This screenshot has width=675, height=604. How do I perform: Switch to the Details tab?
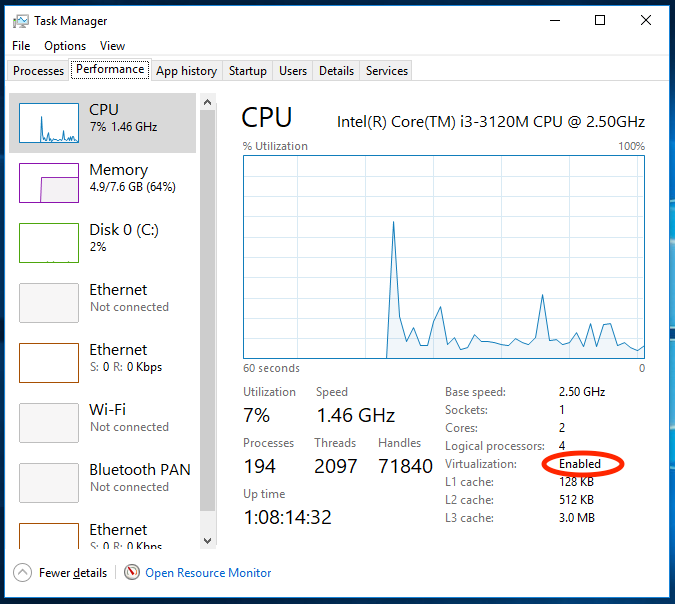tap(336, 71)
